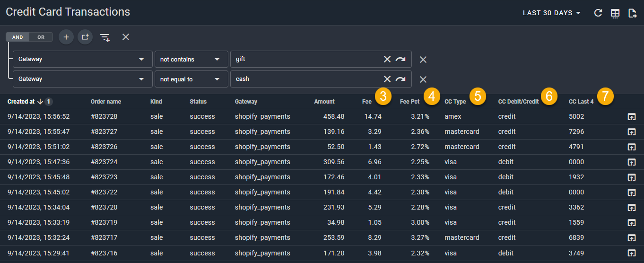Set filter logic to AND
This screenshot has width=644, height=263.
17,37
